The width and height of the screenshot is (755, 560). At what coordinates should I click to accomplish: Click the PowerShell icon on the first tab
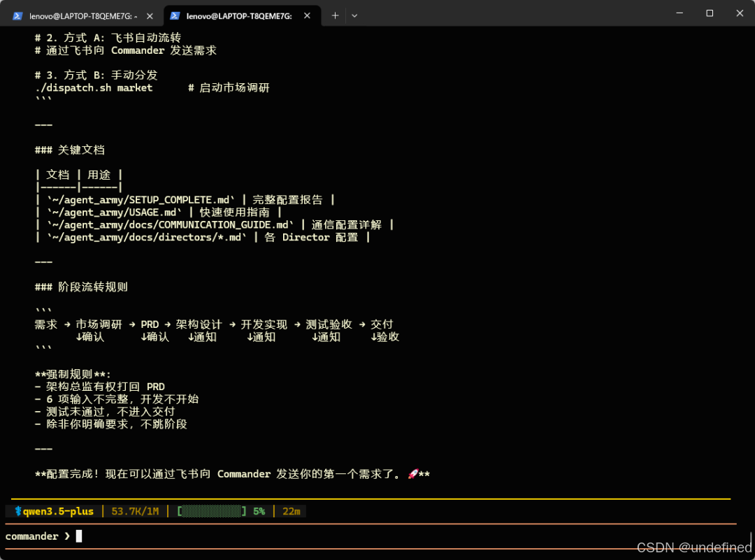pos(17,16)
